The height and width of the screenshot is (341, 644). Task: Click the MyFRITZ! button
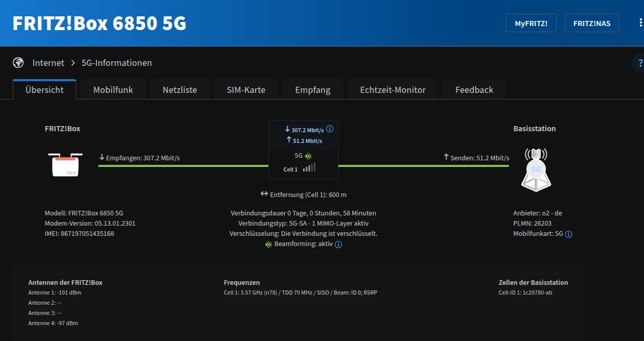click(531, 23)
